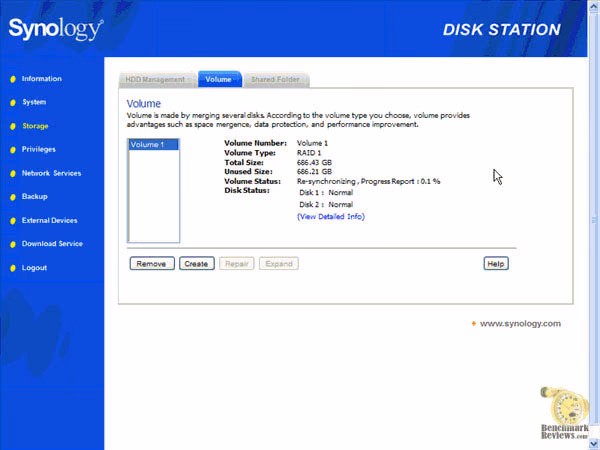Screen dimensions: 600x450
Task: Click the yellow bullet beside Logout
Action: click(13, 268)
